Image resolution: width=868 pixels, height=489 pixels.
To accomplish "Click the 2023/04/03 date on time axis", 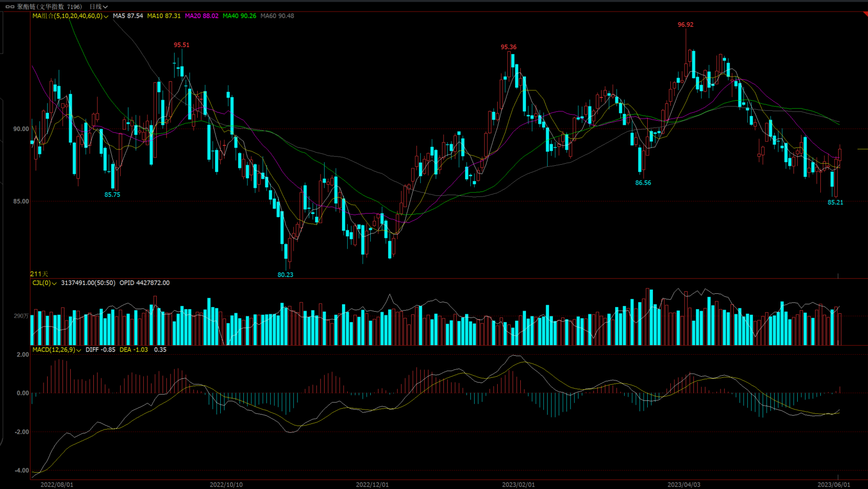I will [684, 485].
